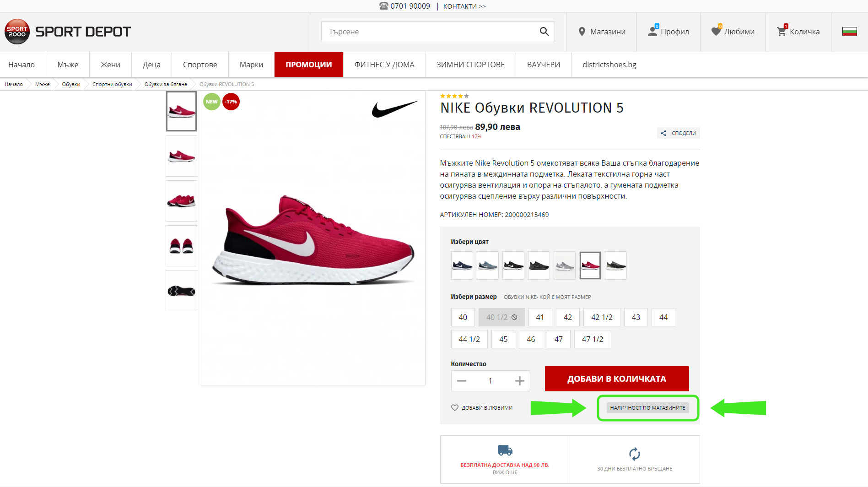Click the free delivery truck icon
The height and width of the screenshot is (487, 868).
click(505, 450)
